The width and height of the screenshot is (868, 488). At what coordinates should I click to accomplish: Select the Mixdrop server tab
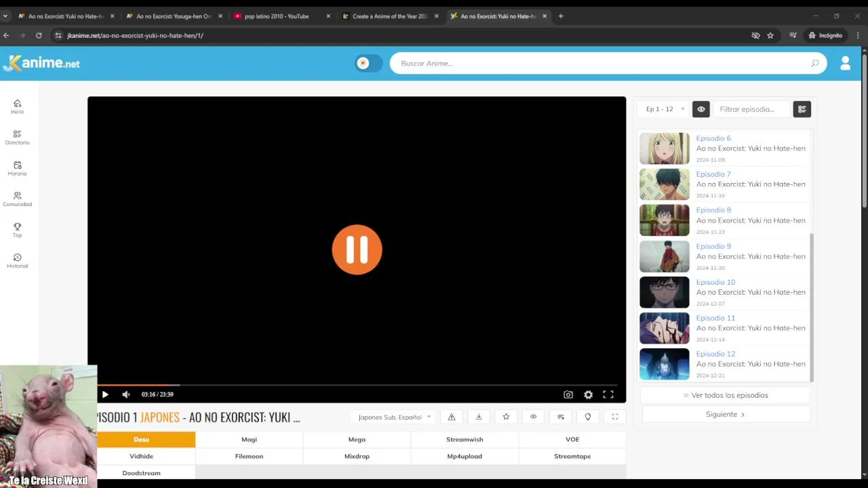point(357,456)
